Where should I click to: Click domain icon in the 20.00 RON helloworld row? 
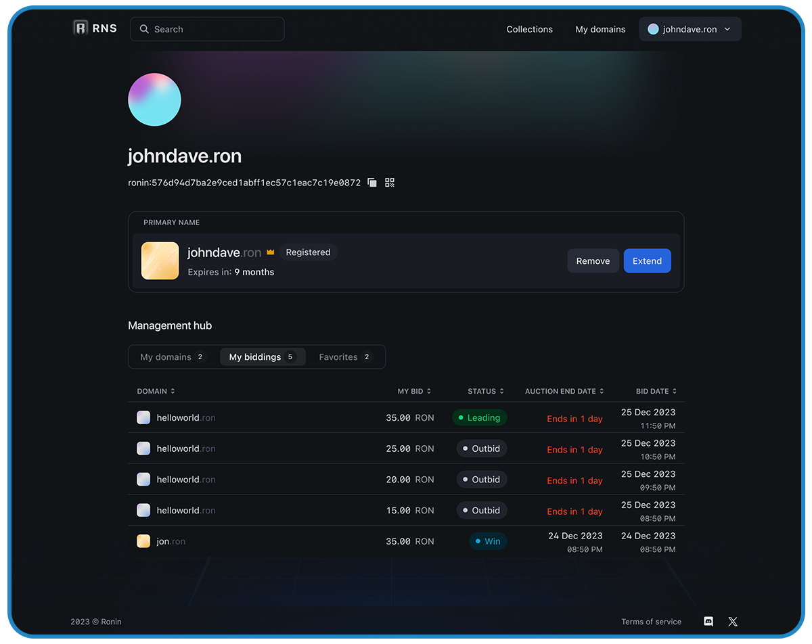[x=143, y=480]
